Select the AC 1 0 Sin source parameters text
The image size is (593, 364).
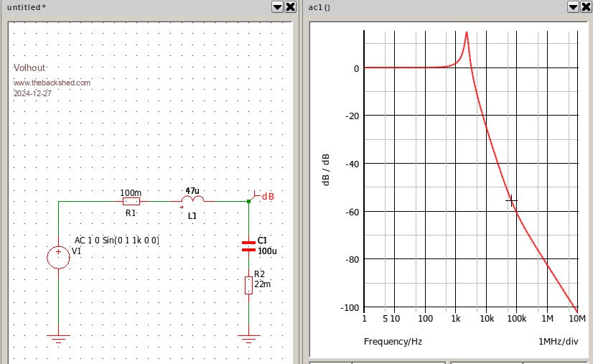coord(117,241)
